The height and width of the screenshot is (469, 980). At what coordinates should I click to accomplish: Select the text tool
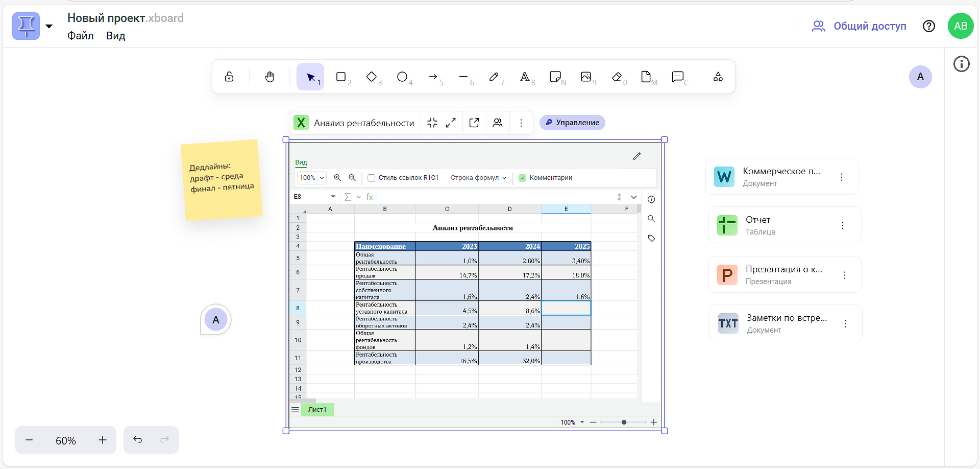(525, 77)
